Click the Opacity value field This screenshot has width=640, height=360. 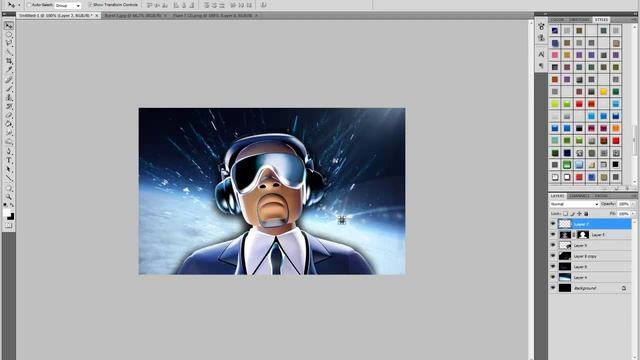click(623, 204)
